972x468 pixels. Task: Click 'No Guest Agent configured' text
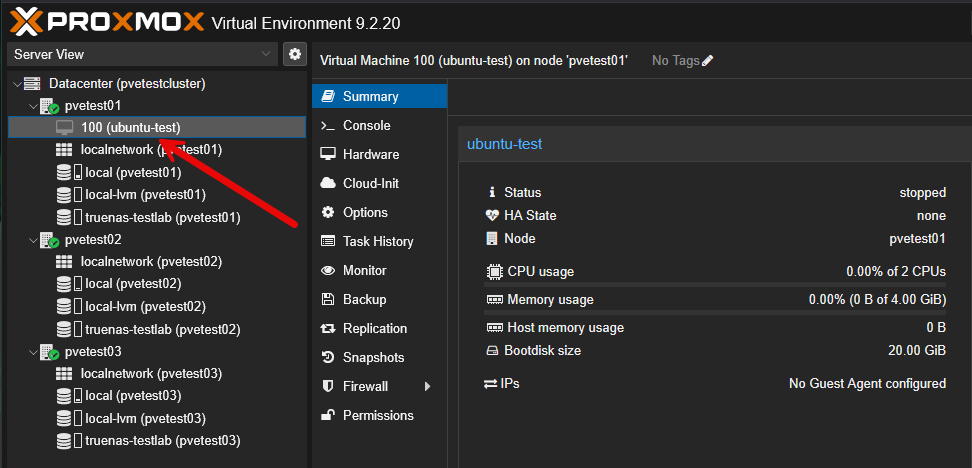coord(867,384)
